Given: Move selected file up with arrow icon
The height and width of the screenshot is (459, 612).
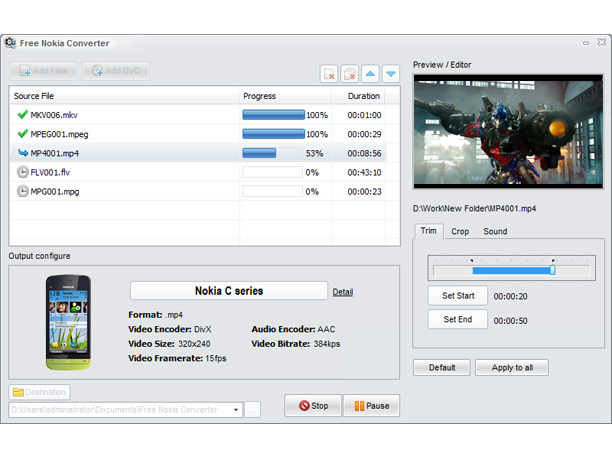Looking at the screenshot, I should pos(370,73).
